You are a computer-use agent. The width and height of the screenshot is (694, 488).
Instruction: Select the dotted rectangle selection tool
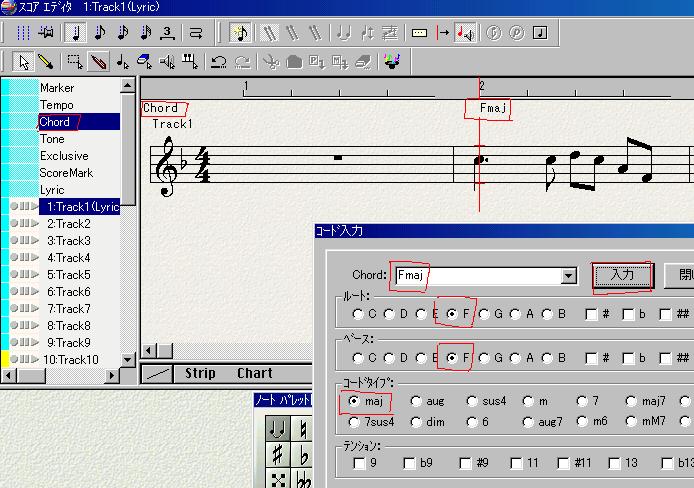tap(75, 61)
